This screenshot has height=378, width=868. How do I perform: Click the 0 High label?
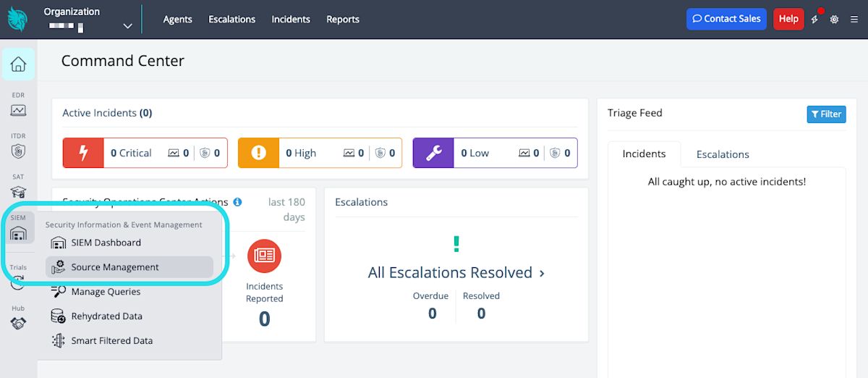coord(301,153)
